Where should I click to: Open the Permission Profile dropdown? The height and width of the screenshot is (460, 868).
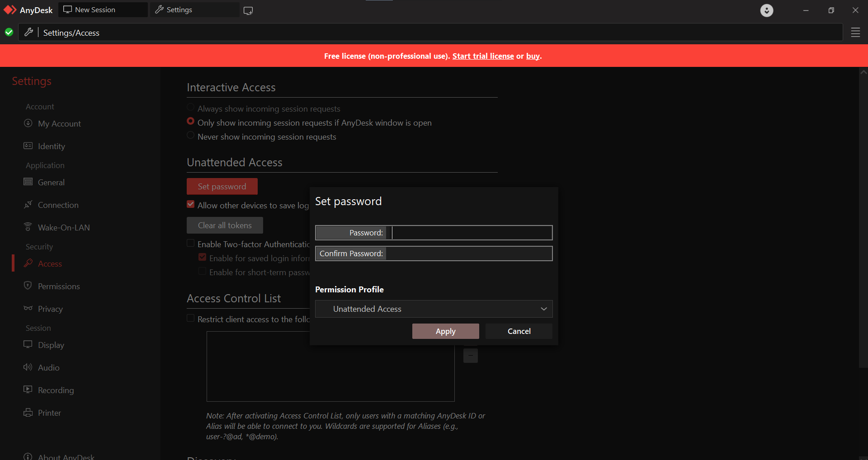point(434,309)
